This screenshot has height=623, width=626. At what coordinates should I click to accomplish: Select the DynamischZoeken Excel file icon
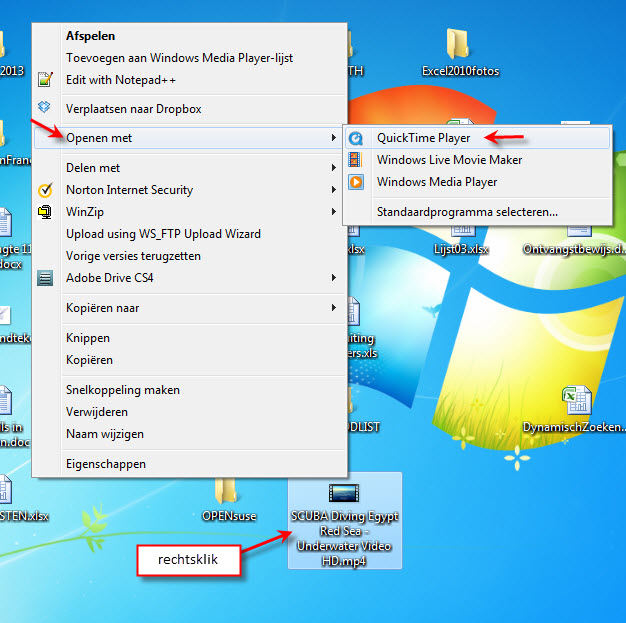[576, 400]
